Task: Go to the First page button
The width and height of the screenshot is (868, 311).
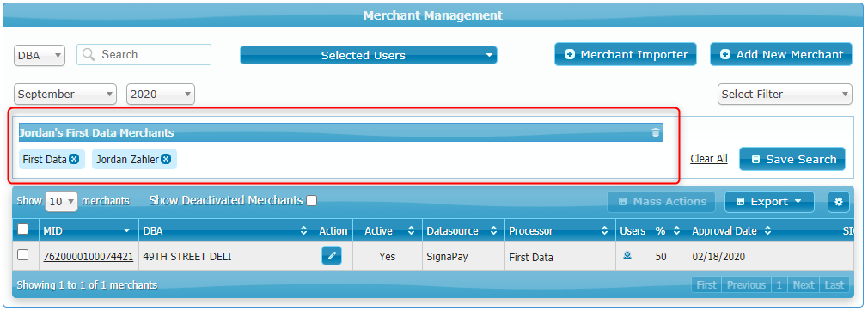Action: coord(706,285)
